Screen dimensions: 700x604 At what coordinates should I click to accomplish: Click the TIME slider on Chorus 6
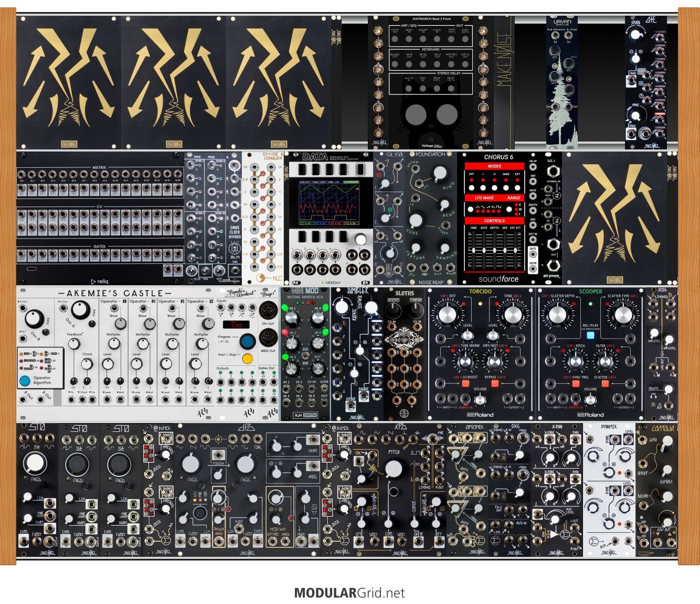click(473, 250)
